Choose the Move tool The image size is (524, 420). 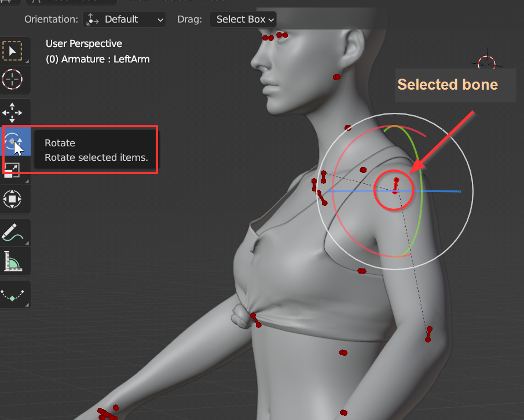click(13, 112)
